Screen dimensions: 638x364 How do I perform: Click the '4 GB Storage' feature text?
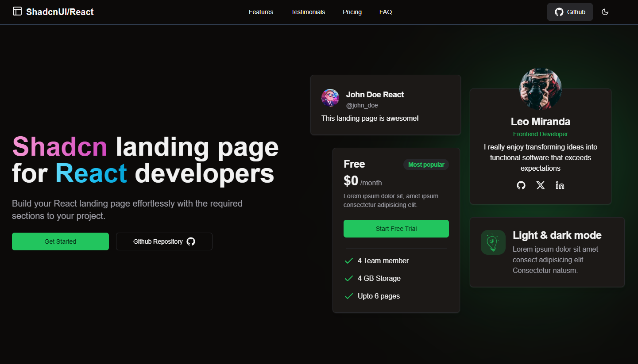[x=379, y=278]
